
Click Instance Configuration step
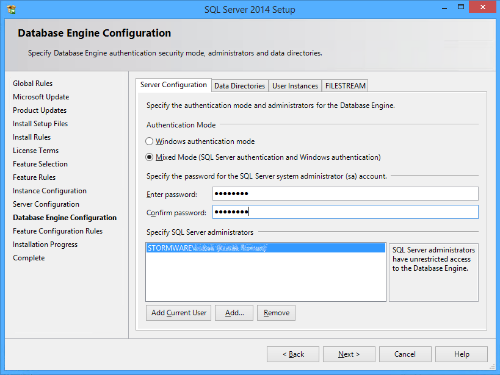click(50, 191)
